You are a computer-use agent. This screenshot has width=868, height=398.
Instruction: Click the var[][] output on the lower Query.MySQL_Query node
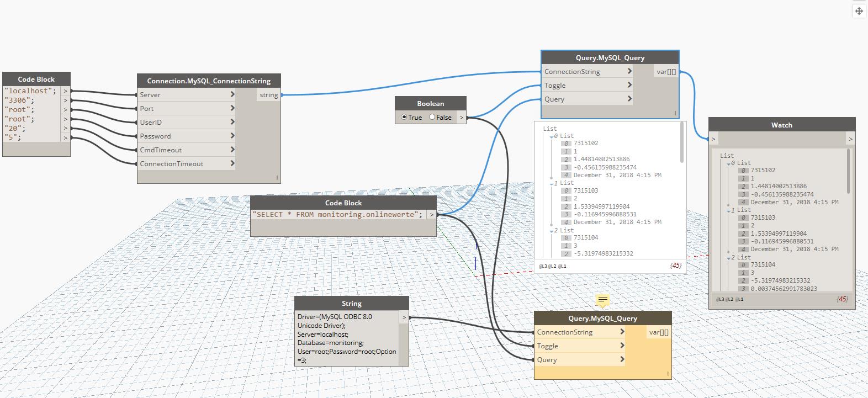659,332
